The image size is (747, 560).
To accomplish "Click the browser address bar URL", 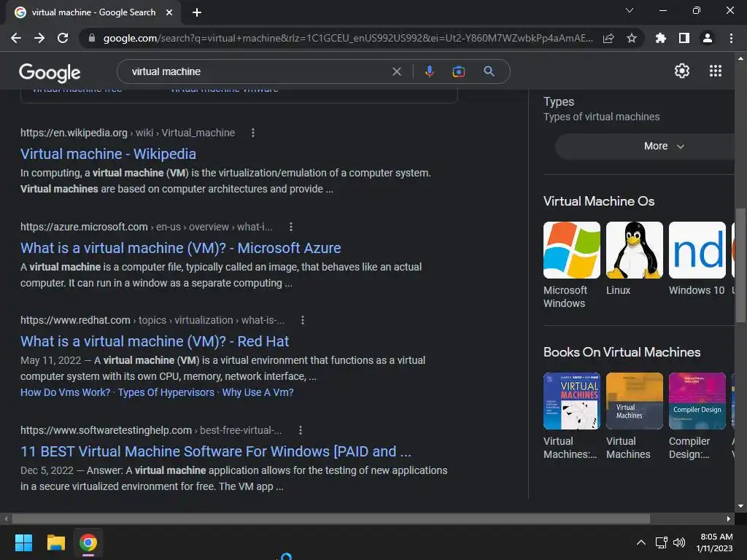I will (x=348, y=38).
